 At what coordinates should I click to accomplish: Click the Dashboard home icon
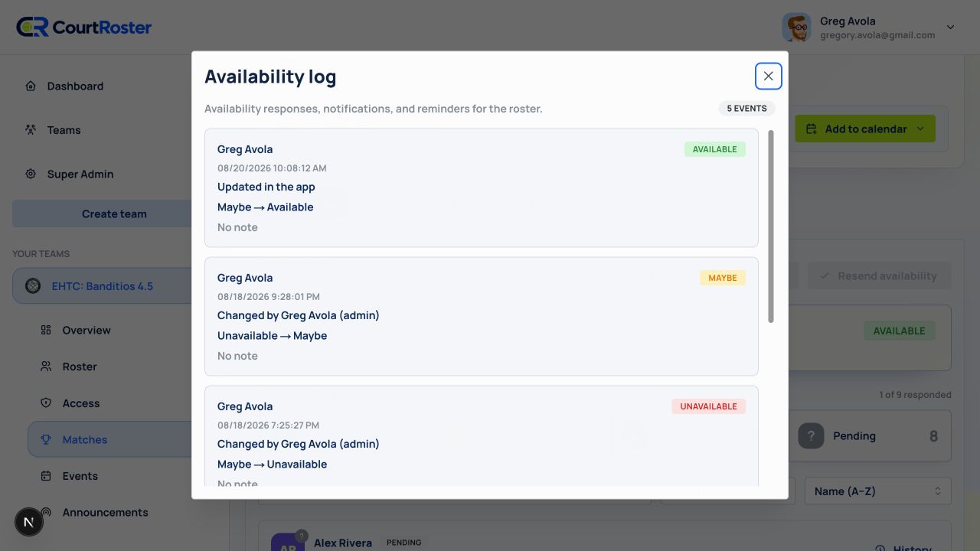[31, 86]
